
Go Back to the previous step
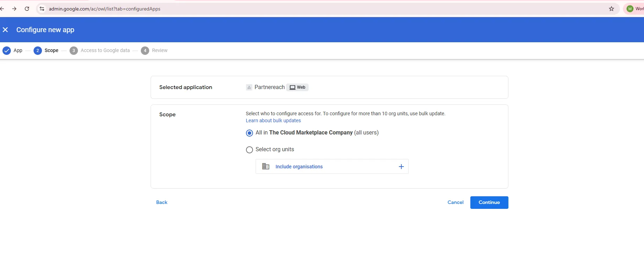162,202
